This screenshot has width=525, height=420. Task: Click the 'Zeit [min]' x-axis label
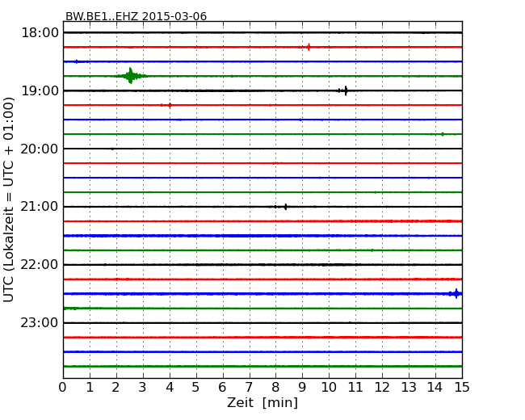[x=262, y=402]
